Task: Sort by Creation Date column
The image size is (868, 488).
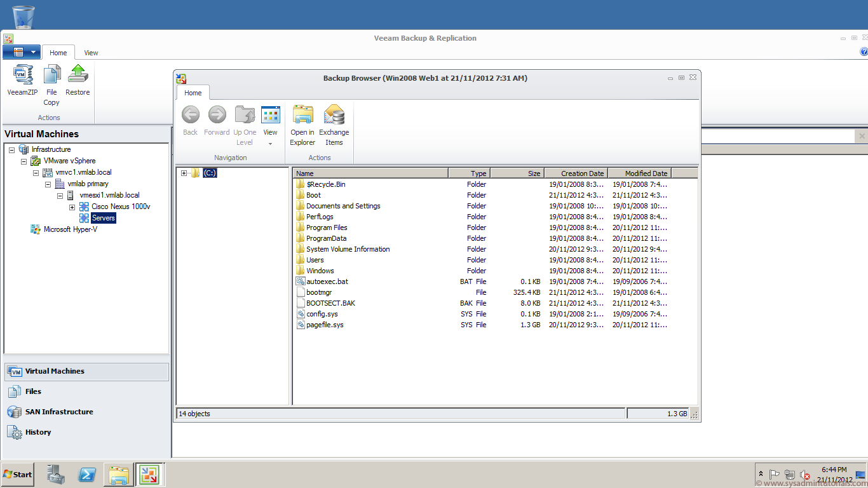Action: point(576,173)
